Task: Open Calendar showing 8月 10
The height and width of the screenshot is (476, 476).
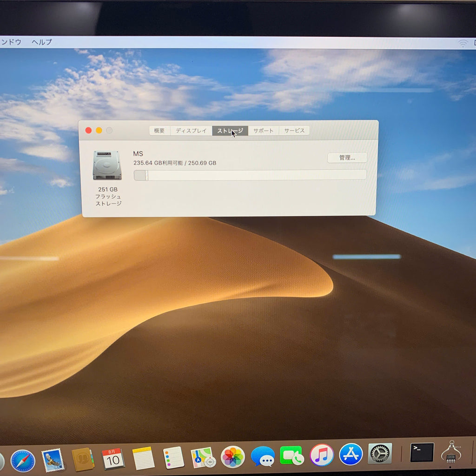Action: (112, 459)
